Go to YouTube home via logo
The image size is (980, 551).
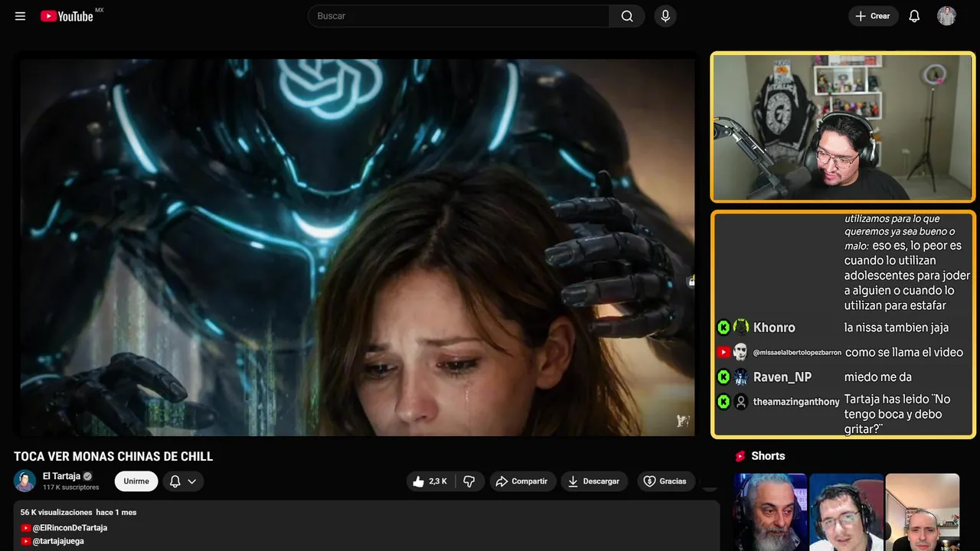click(67, 16)
